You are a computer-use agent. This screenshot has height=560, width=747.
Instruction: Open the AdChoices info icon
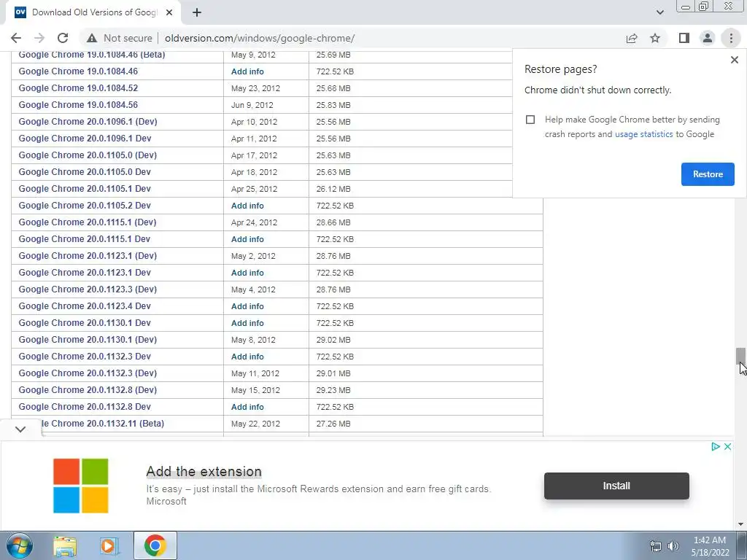pyautogui.click(x=715, y=447)
